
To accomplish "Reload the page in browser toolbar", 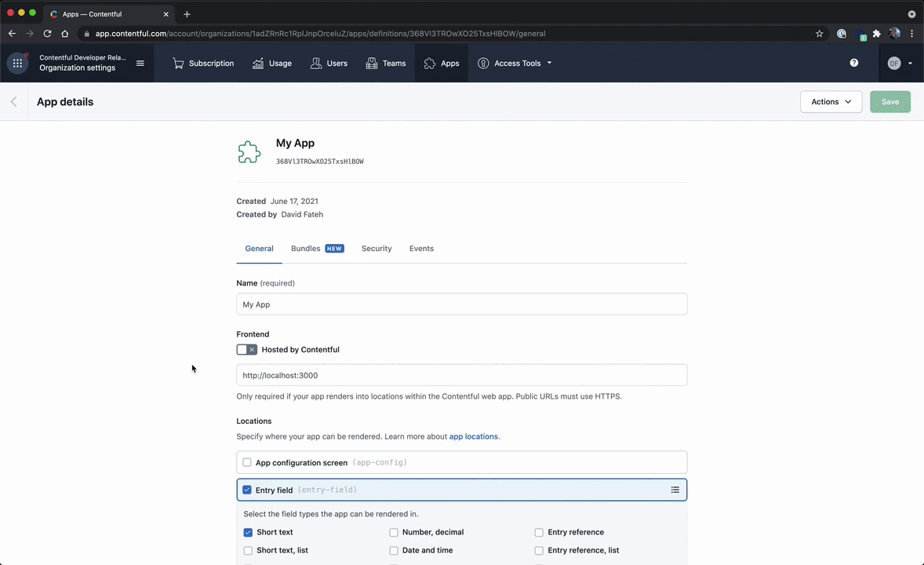I will click(47, 34).
